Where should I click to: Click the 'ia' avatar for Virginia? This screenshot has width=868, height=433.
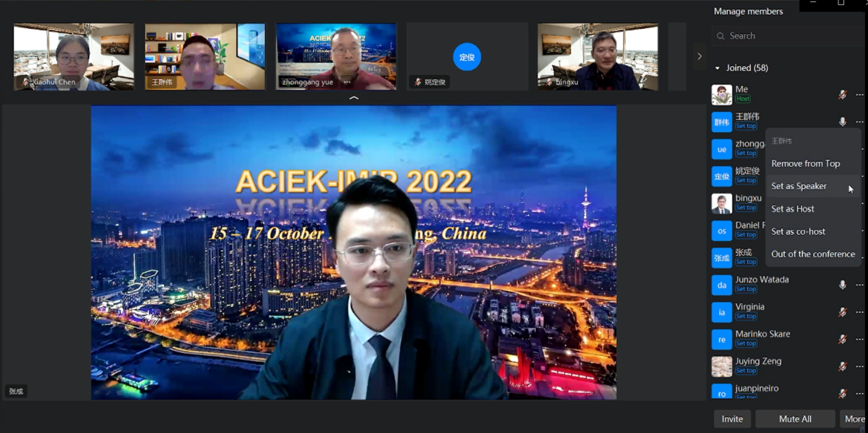pyautogui.click(x=722, y=312)
